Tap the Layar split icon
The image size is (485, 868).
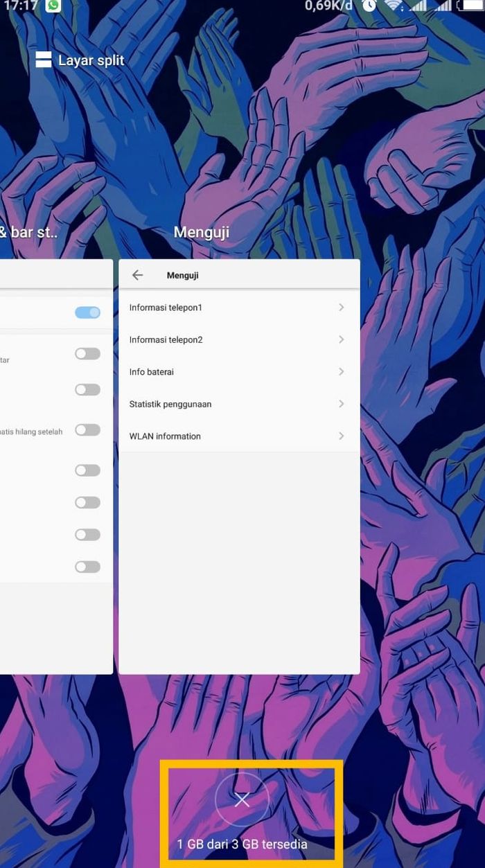click(44, 60)
